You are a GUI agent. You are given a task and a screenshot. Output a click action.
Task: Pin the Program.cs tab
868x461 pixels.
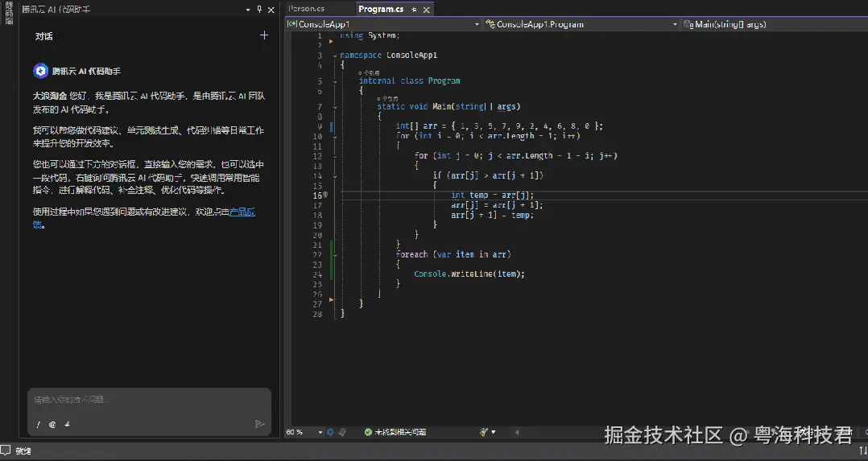click(414, 10)
